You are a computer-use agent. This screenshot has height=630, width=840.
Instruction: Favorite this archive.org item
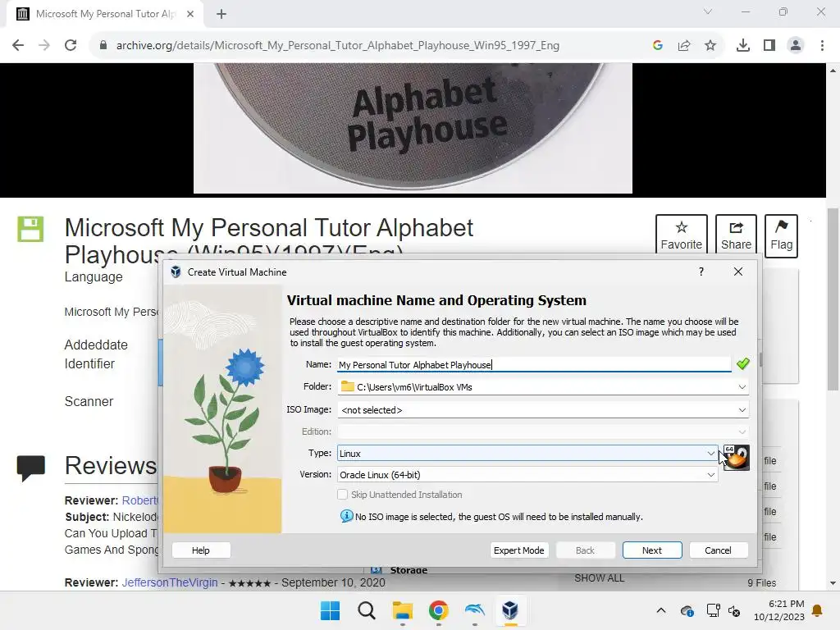(682, 235)
